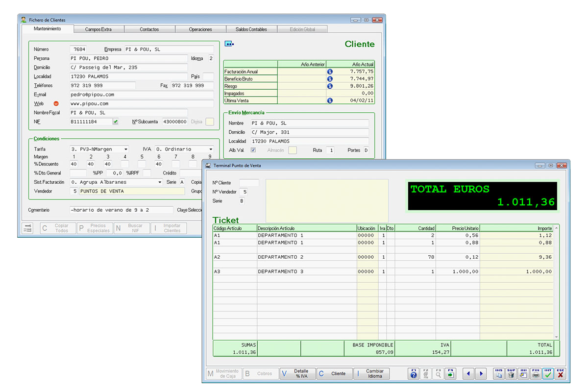Click the Copiar Todos button

point(57,228)
